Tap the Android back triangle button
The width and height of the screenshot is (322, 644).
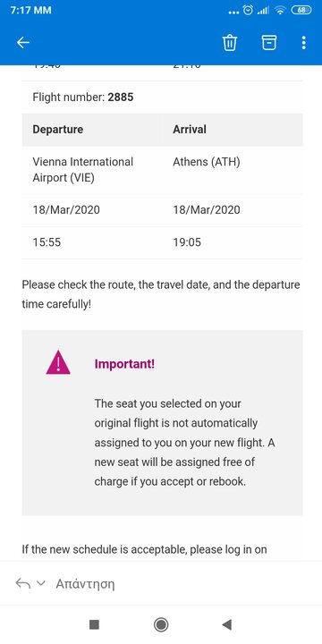[x=226, y=624]
